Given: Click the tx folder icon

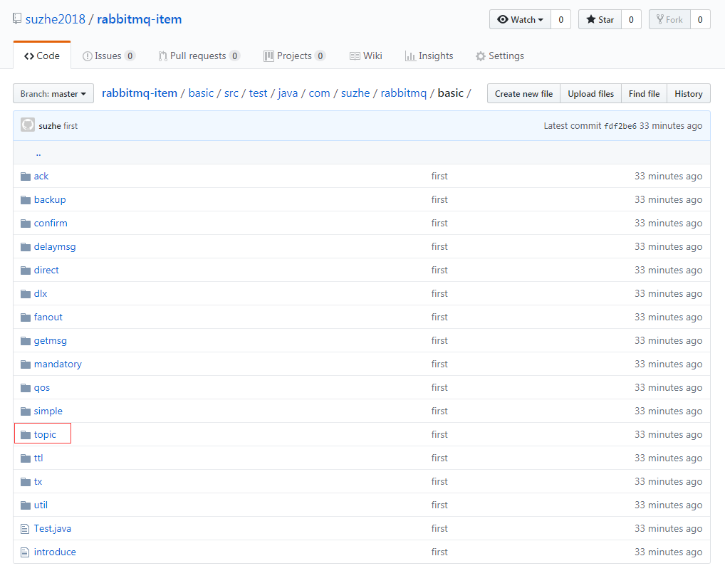Looking at the screenshot, I should (26, 482).
